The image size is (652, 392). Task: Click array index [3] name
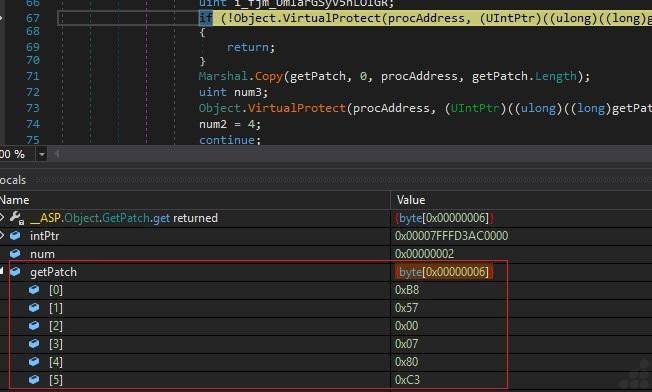(x=56, y=344)
